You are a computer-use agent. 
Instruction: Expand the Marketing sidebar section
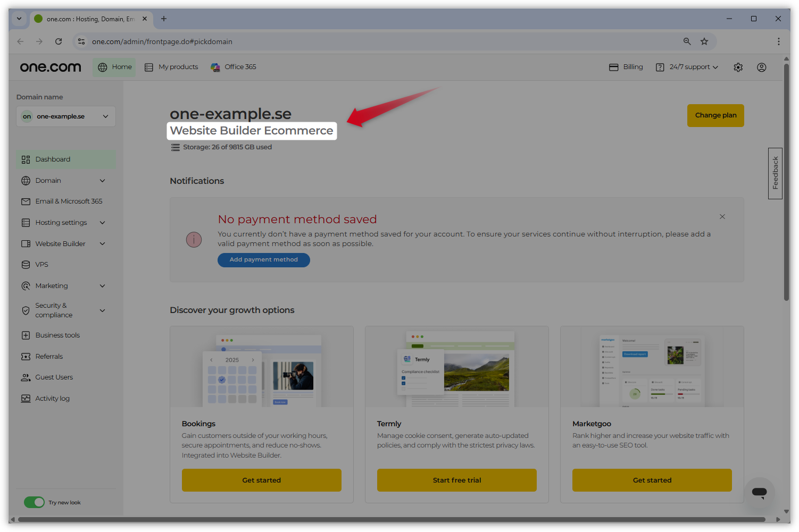pos(102,286)
